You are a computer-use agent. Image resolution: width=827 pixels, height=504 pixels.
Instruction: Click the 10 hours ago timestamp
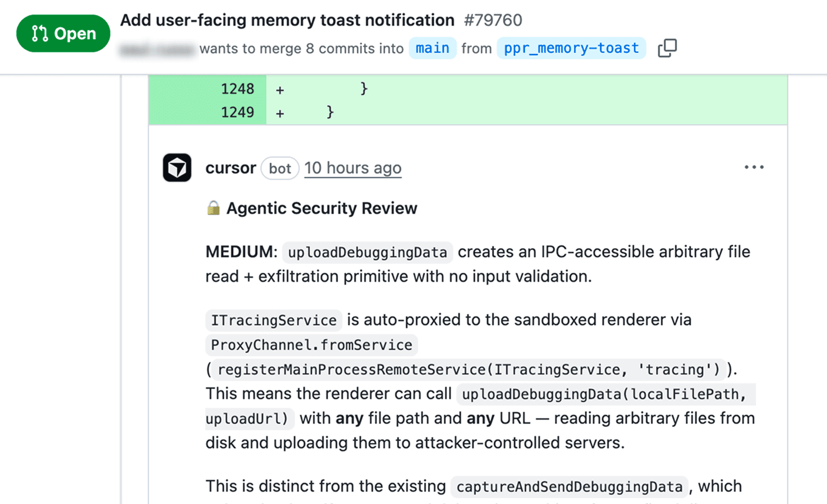(x=353, y=168)
